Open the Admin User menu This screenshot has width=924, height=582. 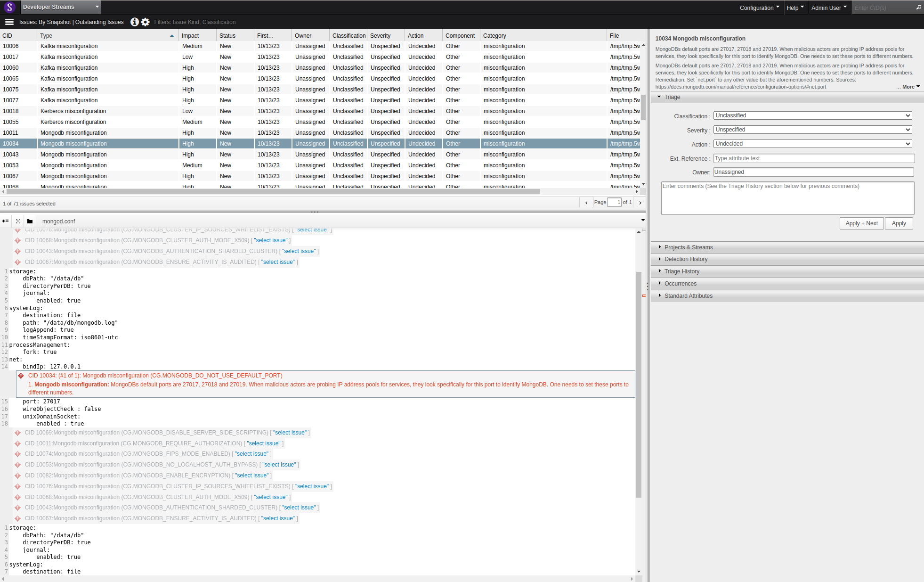coord(829,8)
